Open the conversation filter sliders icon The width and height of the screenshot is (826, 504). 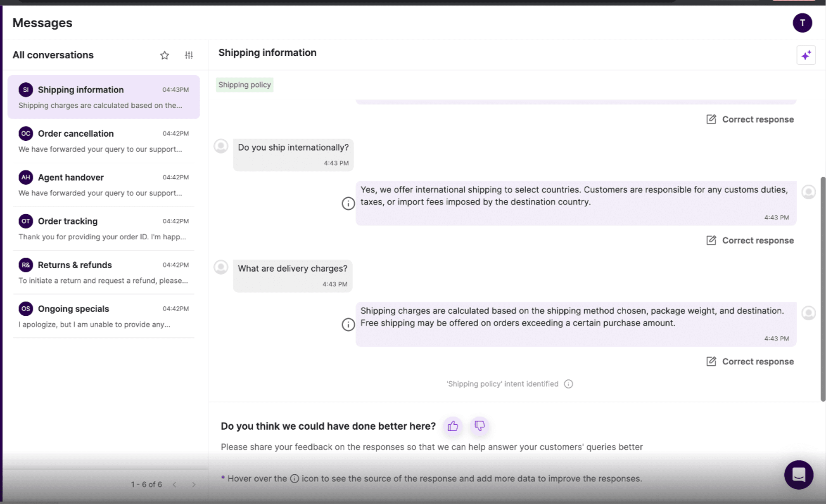[189, 55]
